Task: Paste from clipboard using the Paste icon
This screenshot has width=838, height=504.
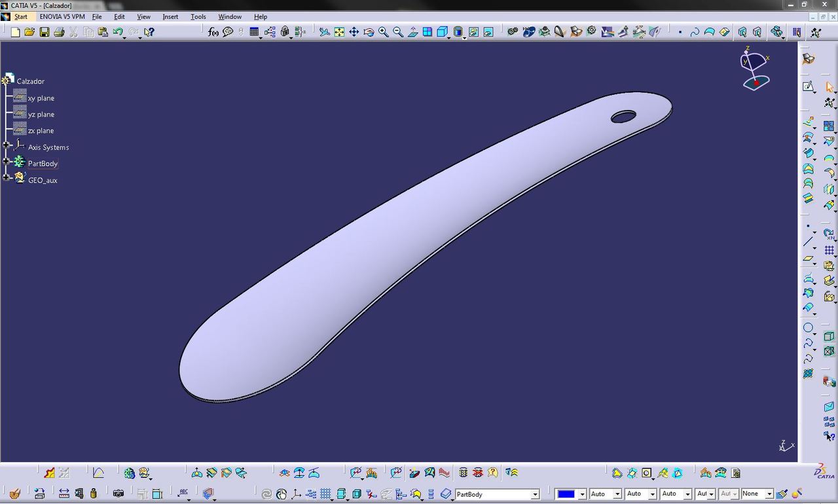Action: 103,31
